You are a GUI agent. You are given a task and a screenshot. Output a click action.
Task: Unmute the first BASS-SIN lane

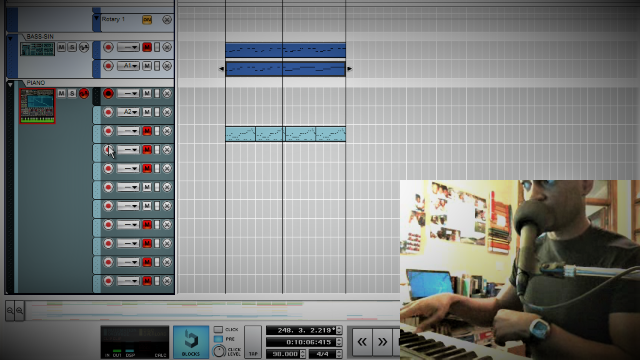pyautogui.click(x=147, y=47)
